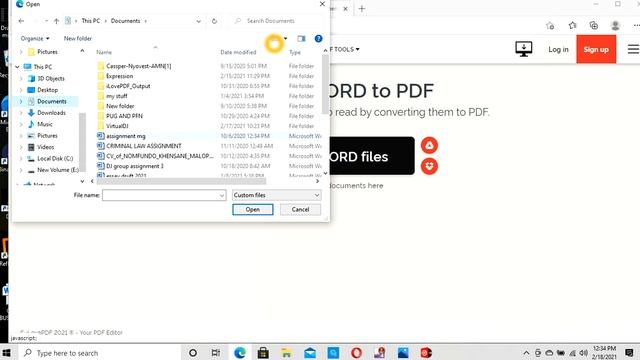The height and width of the screenshot is (360, 640).
Task: Open the Custom files type dropdown
Action: click(x=276, y=195)
